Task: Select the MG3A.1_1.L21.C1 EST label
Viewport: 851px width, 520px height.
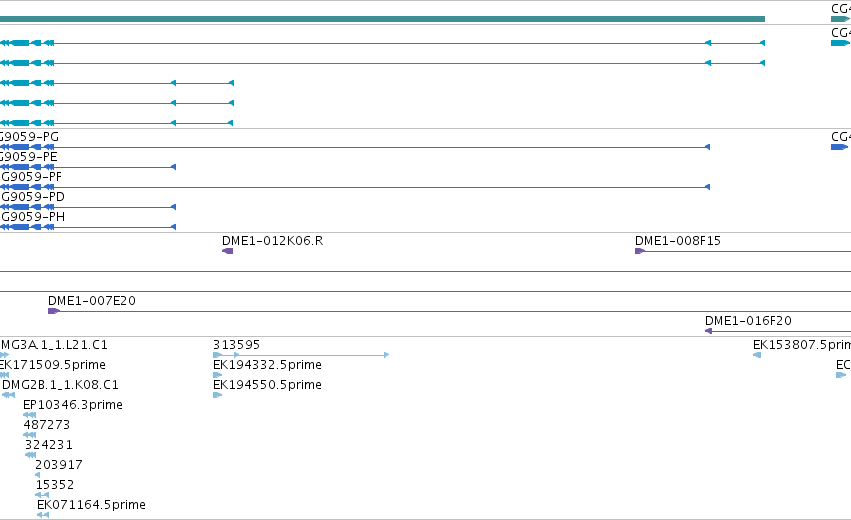Action: tap(54, 345)
